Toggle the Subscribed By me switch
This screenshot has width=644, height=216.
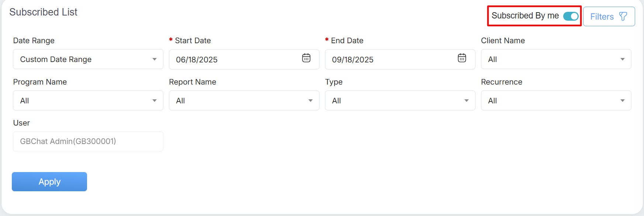coord(571,16)
